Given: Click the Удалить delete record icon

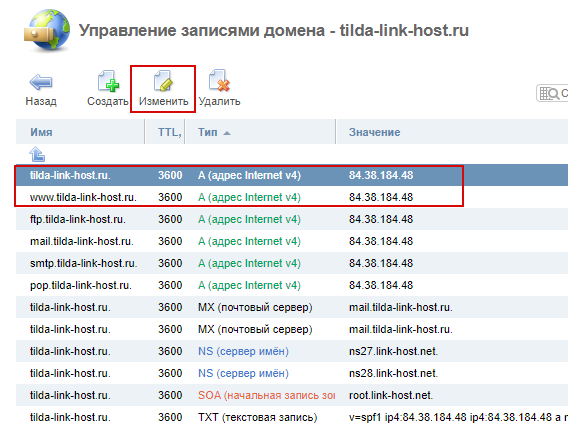Looking at the screenshot, I should [x=219, y=80].
